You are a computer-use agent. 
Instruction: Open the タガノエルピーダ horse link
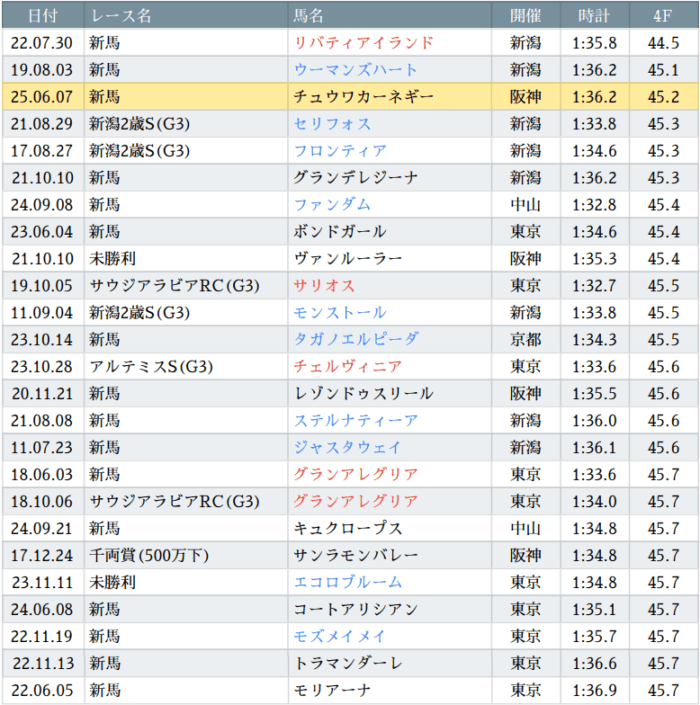click(356, 339)
